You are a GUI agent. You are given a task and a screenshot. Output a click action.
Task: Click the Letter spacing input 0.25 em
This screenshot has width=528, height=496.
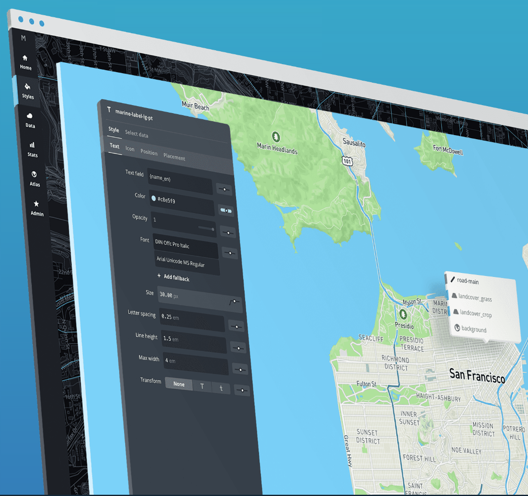click(192, 320)
